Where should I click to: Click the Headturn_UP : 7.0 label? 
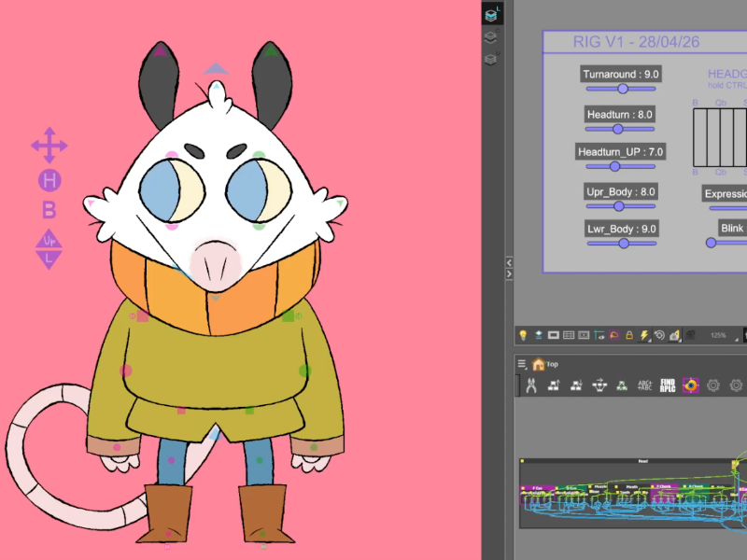click(620, 152)
